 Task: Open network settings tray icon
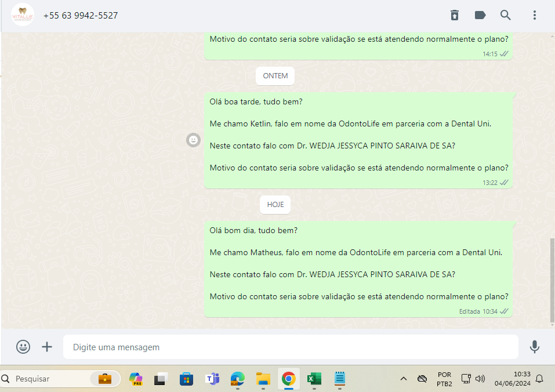pyautogui.click(x=466, y=379)
